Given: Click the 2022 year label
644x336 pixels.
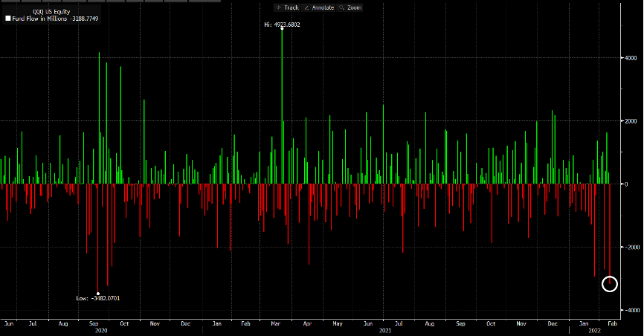Looking at the screenshot, I should [x=594, y=330].
